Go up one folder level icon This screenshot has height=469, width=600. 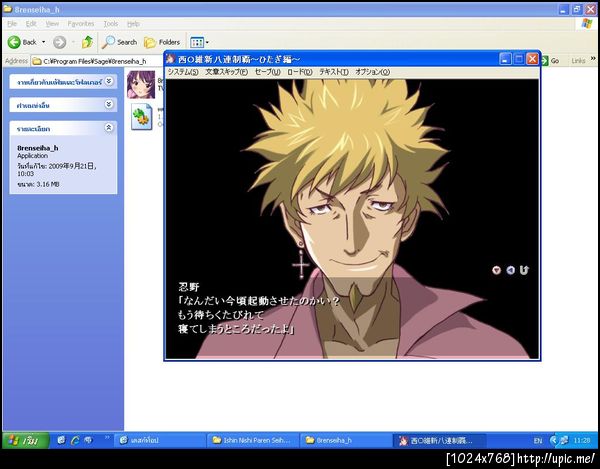click(x=87, y=42)
